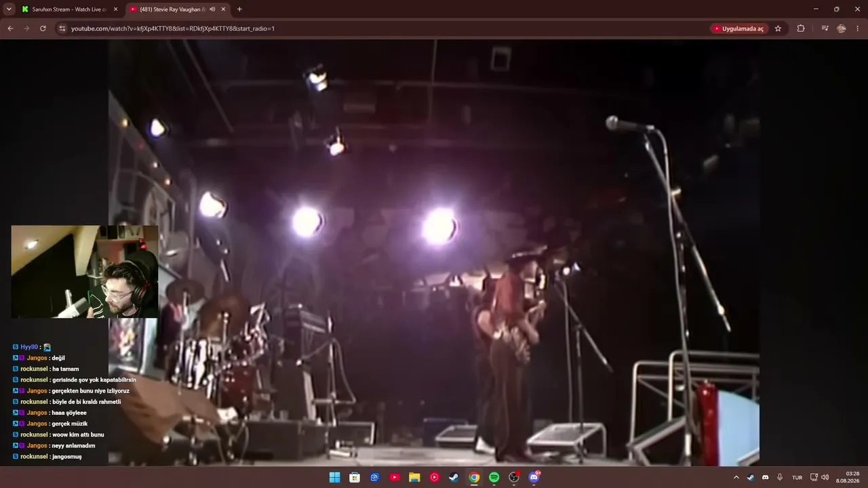Open the YouTube app on the taskbar
This screenshot has height=488, width=868.
point(395,477)
